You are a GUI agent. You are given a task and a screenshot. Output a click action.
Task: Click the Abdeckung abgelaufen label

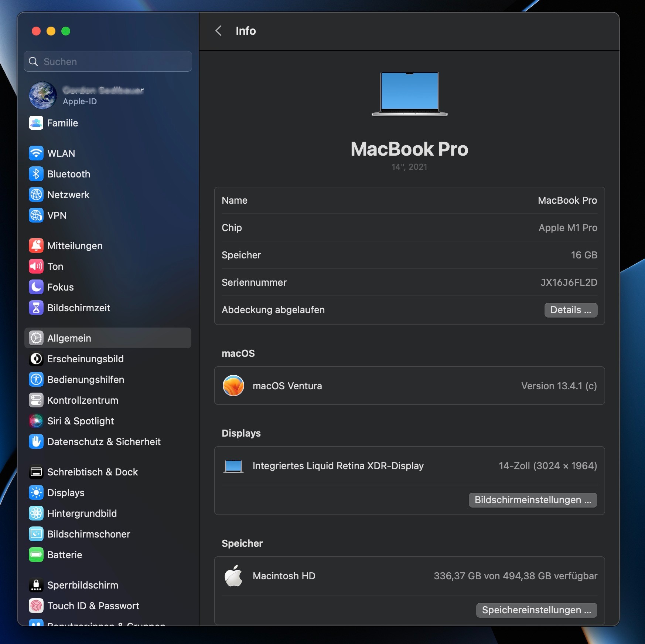[x=273, y=310]
